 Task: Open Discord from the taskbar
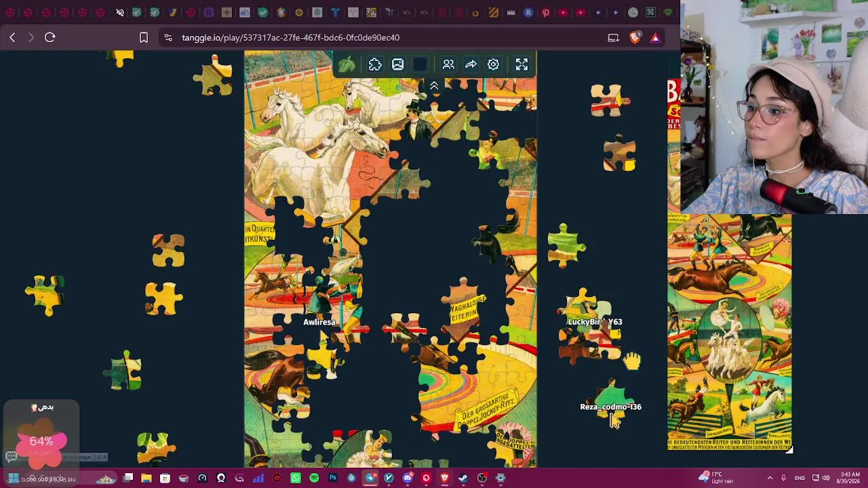408,478
